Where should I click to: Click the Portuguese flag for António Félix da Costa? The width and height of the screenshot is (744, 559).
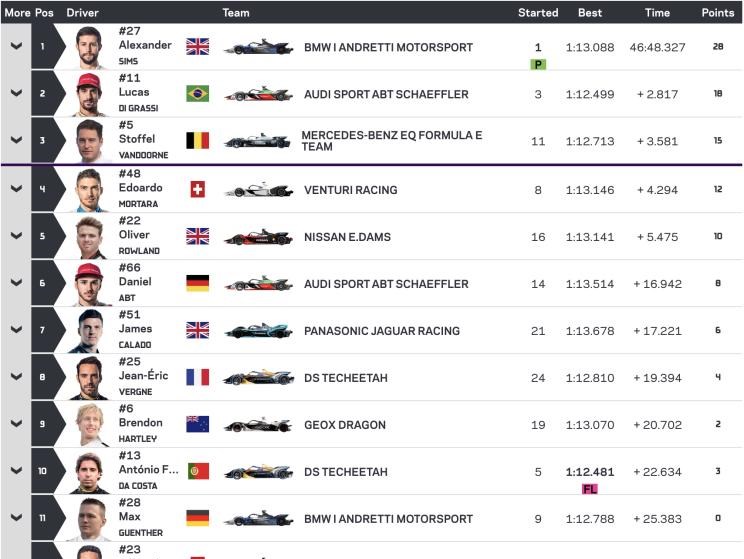[198, 471]
